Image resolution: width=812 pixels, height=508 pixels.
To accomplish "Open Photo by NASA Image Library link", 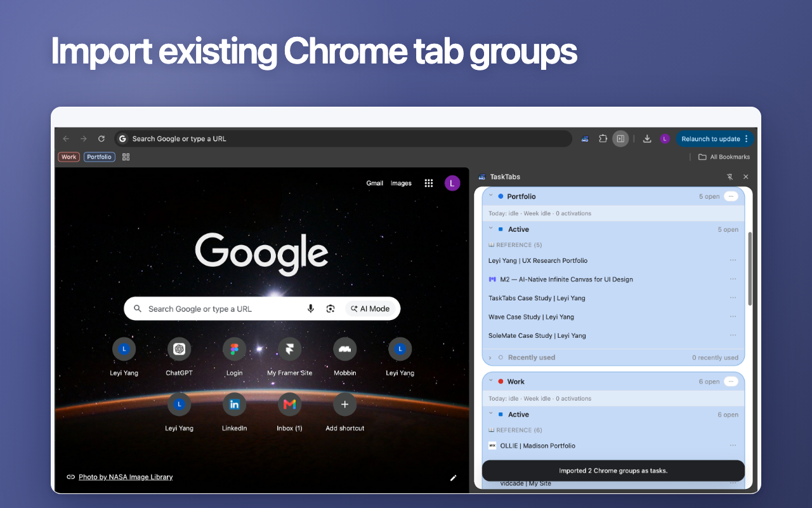I will [x=126, y=477].
